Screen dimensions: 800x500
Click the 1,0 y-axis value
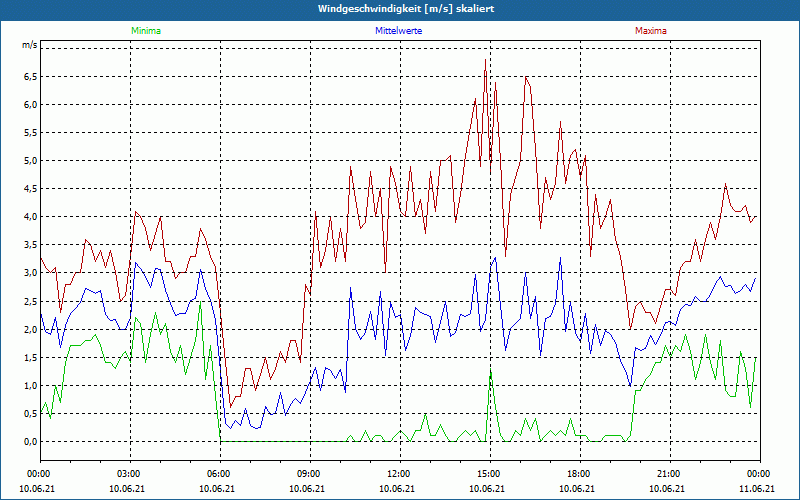click(30, 386)
